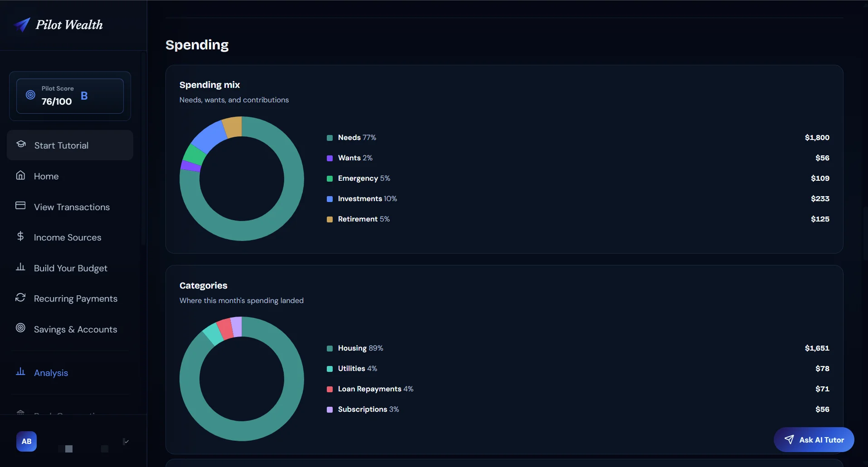Click the Start Tutorial graduation cap icon

(x=21, y=144)
